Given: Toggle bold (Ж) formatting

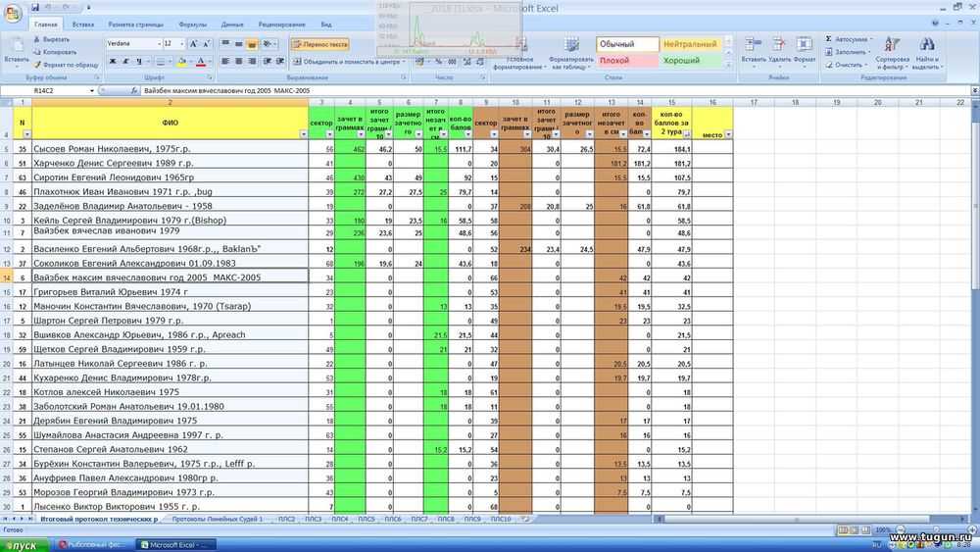Looking at the screenshot, I should pyautogui.click(x=113, y=61).
